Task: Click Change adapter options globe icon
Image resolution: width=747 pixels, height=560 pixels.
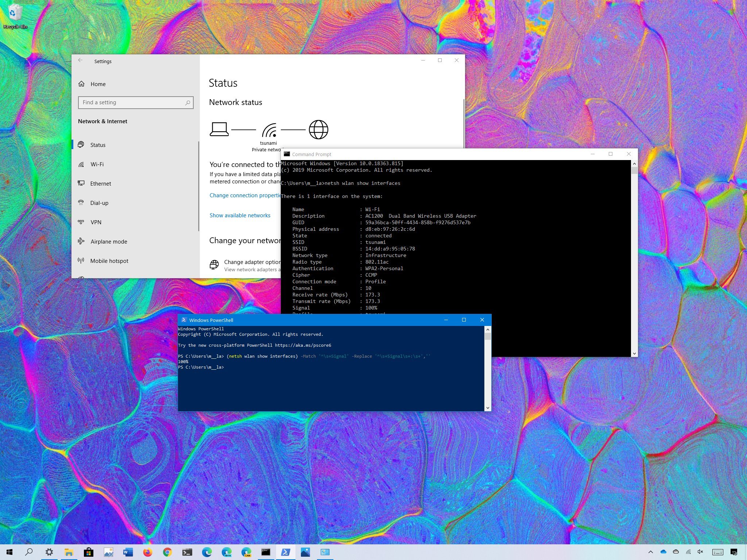Action: point(214,265)
